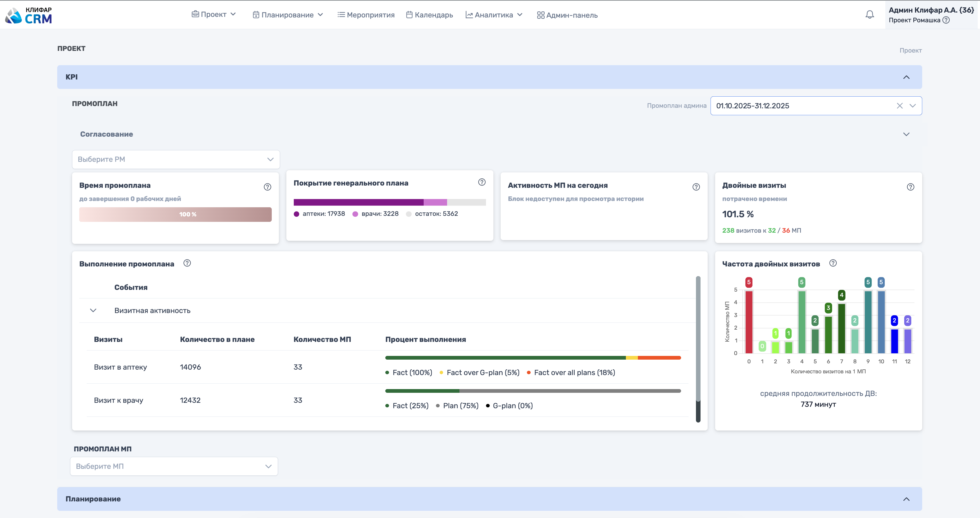
Task: Open help icon beside Частота двойных визитов
Action: tap(833, 263)
